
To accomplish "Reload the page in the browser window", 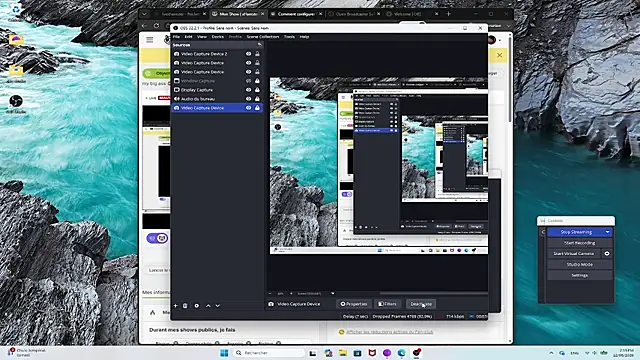I will (156, 26).
